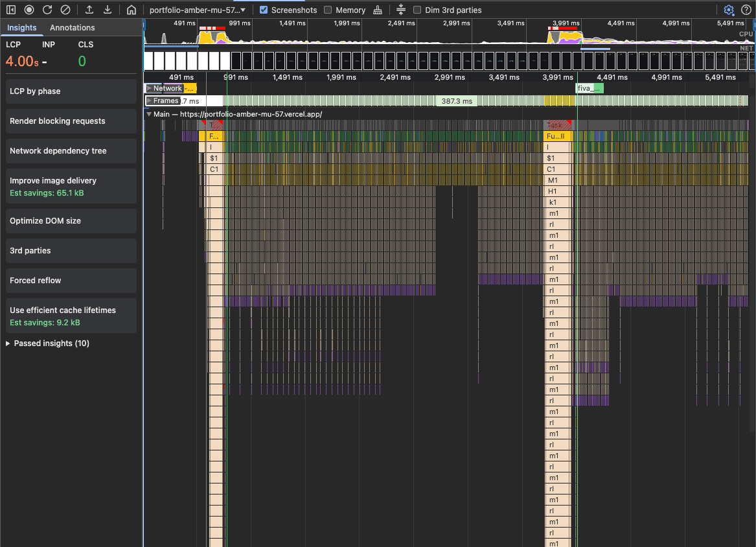Clear the recording with the clear icon
756x547 pixels.
click(x=65, y=10)
